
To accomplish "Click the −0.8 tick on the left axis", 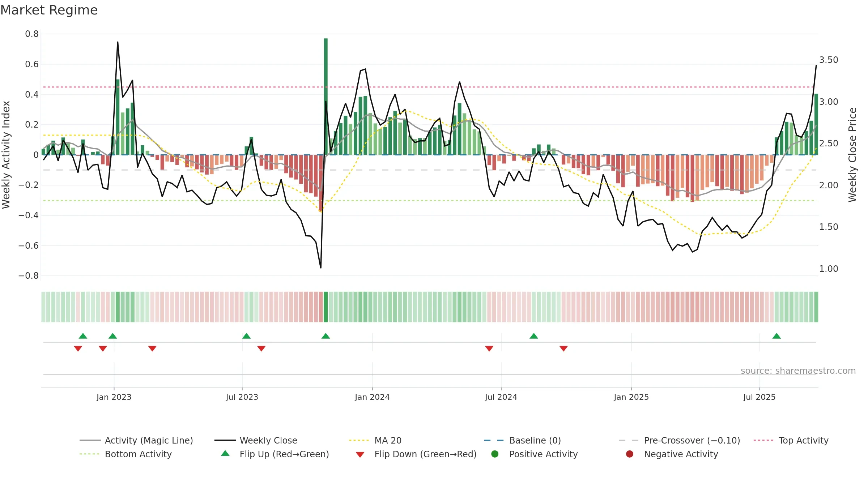I will pyautogui.click(x=29, y=275).
